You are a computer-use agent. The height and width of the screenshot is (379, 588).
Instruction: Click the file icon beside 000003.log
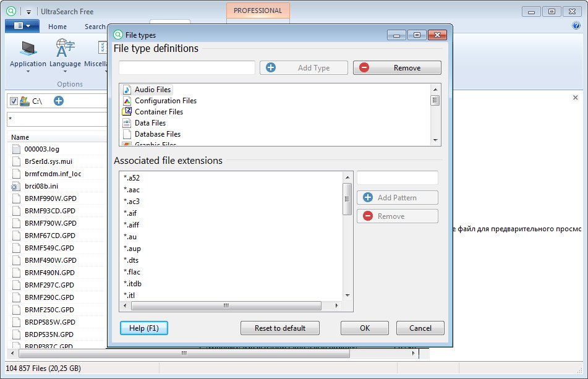[16, 149]
